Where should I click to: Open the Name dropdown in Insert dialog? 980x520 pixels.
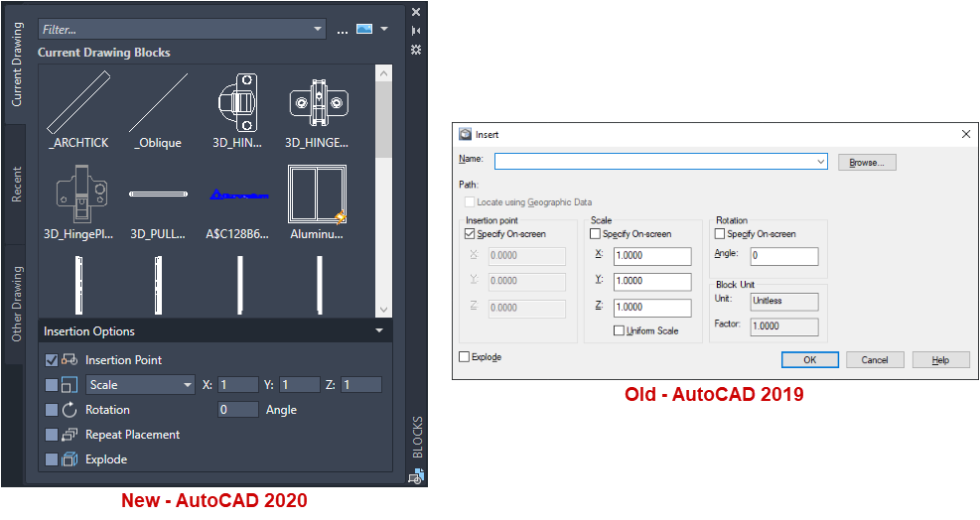pyautogui.click(x=820, y=162)
